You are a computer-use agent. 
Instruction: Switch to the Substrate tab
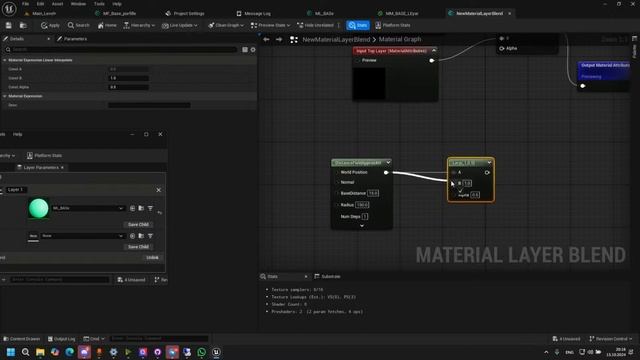coord(327,277)
